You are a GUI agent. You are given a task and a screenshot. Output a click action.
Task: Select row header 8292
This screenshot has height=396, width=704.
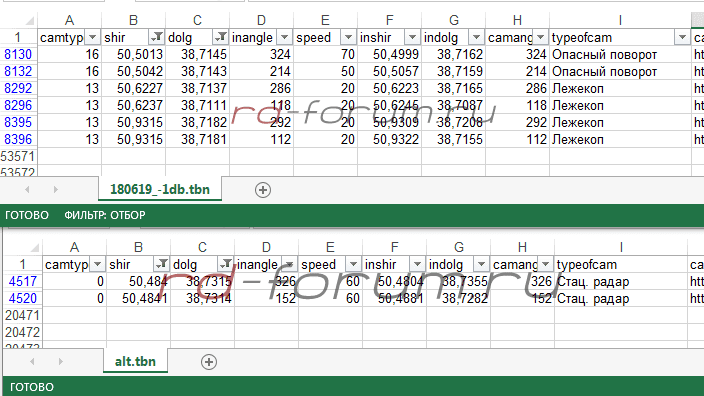[18, 88]
